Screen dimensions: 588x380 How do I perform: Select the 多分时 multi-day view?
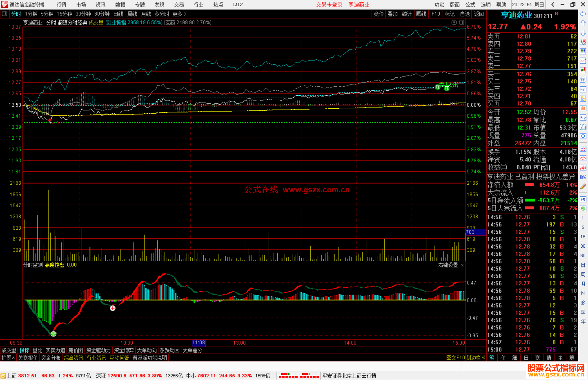point(162,14)
